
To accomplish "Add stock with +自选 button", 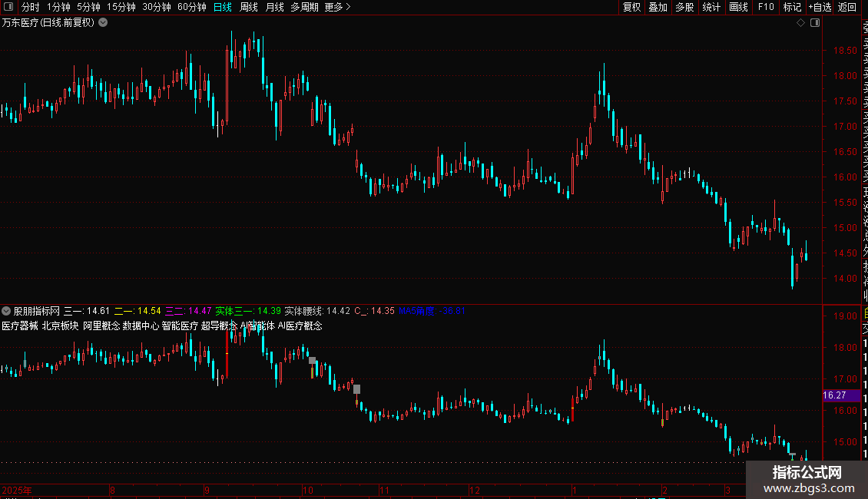I will click(820, 7).
